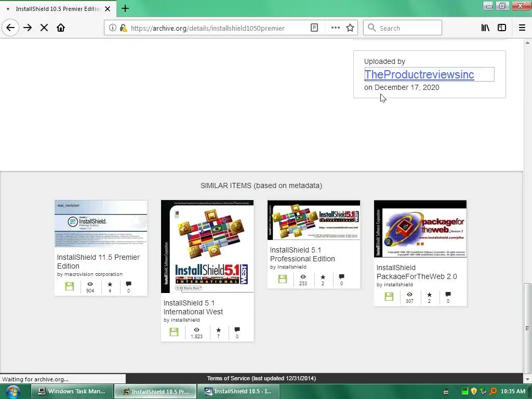Image resolution: width=532 pixels, height=399 pixels.
Task: Click views eye icon showing 307
Action: point(409,295)
